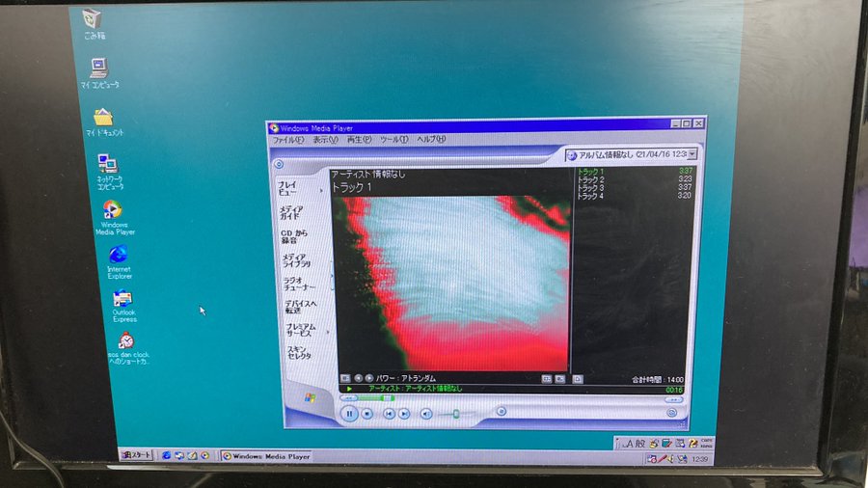Expand the arrow beside プレミアムサービス
868x488 pixels.
click(328, 332)
